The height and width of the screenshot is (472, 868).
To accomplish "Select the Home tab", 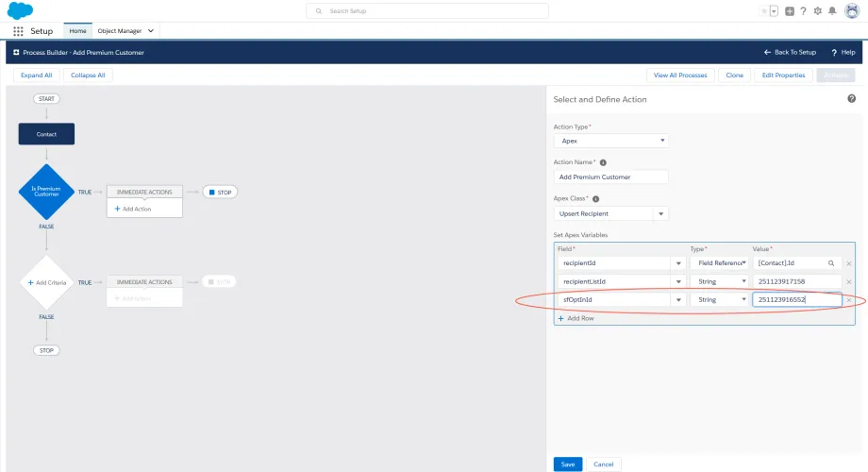I will coord(77,31).
